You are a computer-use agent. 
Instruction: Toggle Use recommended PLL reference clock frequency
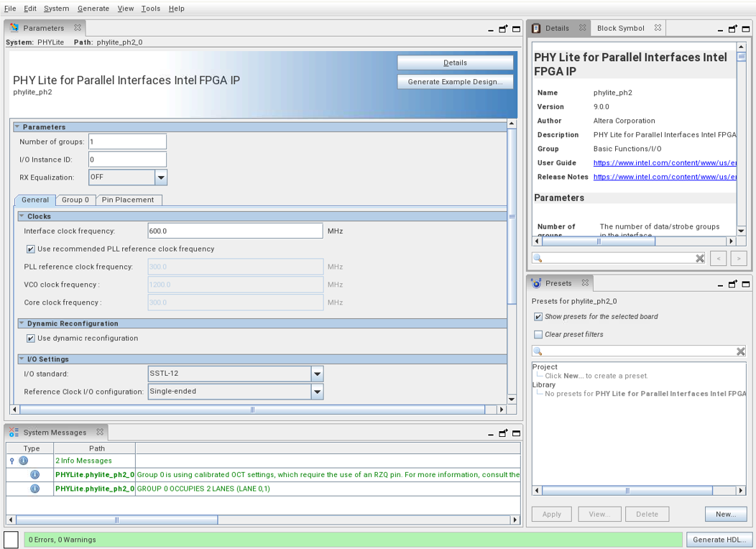click(x=31, y=249)
